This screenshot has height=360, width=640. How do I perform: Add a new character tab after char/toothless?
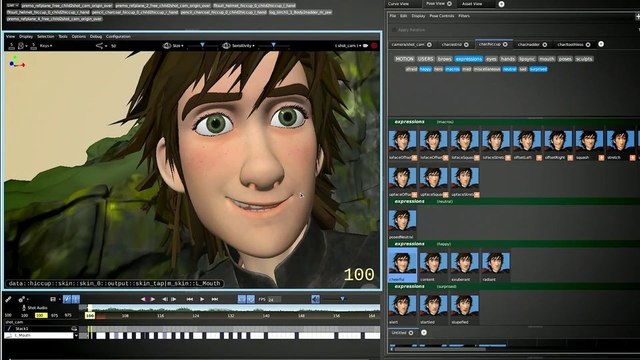click(x=601, y=44)
